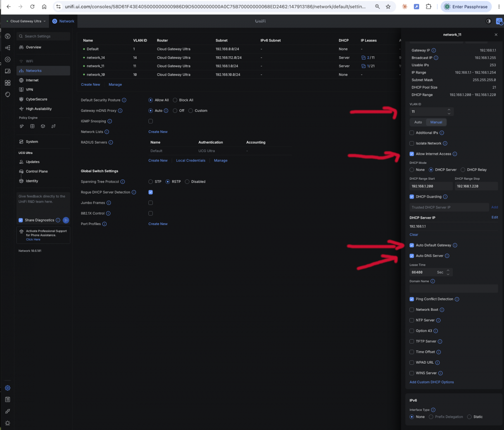Open the topology icon in left rail

7,48
